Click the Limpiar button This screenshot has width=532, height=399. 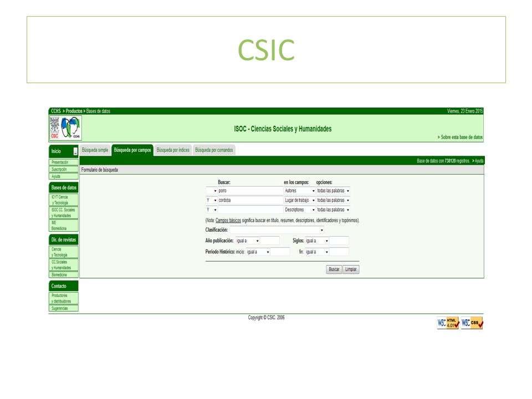(351, 269)
